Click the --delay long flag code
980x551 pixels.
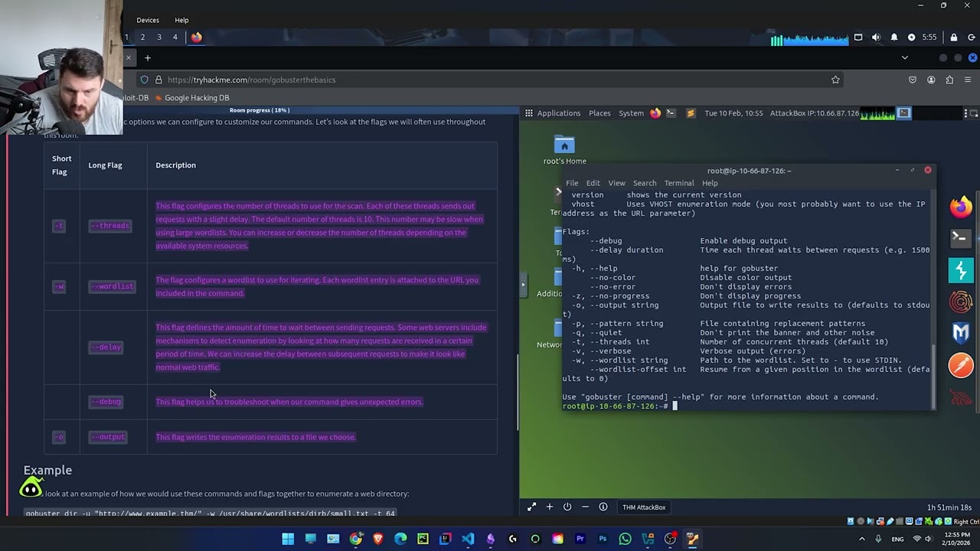pos(106,347)
